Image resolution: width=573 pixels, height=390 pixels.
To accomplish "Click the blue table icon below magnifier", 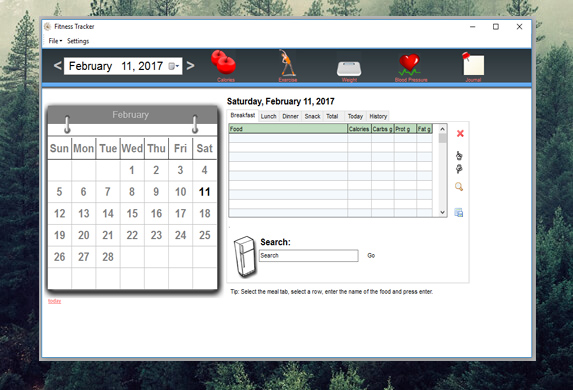I will [x=459, y=212].
